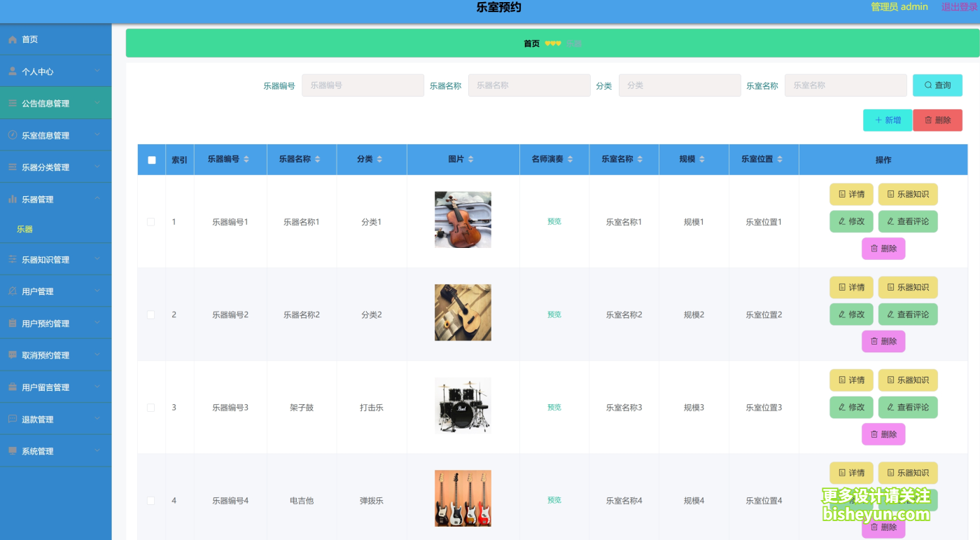Collapse 乐器管理 menu chevron
This screenshot has height=540, width=980.
coord(97,200)
